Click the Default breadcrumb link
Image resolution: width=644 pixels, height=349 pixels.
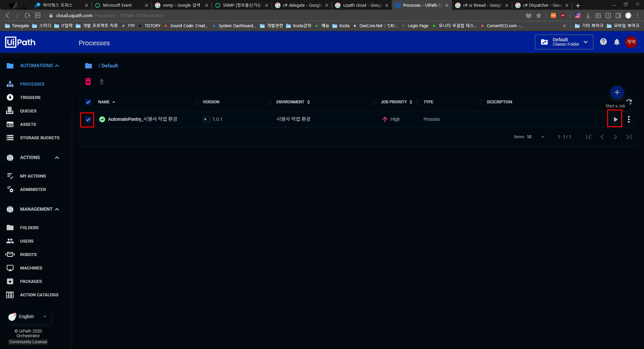point(110,66)
